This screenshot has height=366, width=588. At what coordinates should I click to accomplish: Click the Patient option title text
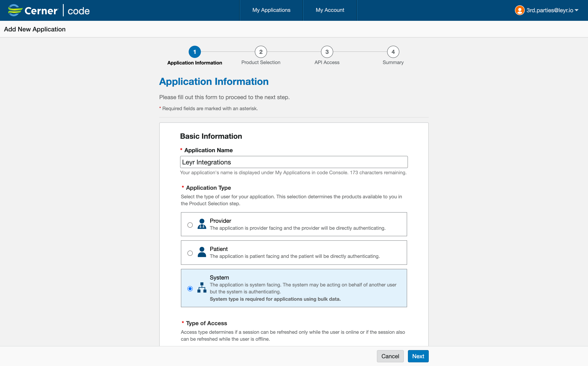[x=219, y=249]
